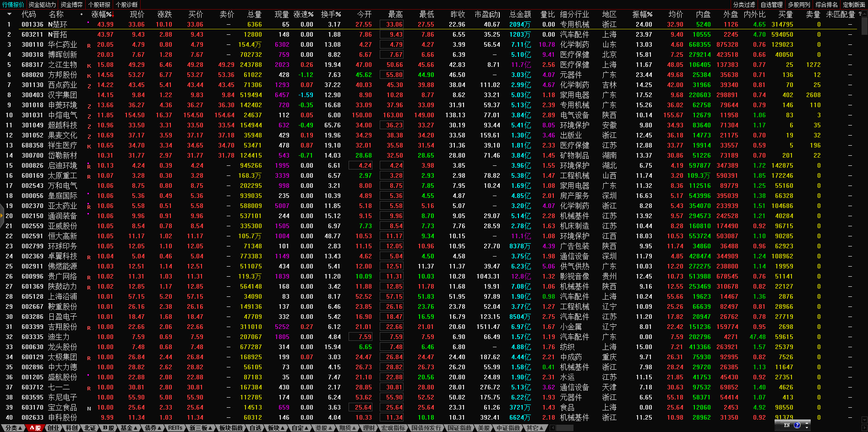The height and width of the screenshot is (432, 868).
Task: Click the 分类过滤 button
Action: tap(744, 5)
